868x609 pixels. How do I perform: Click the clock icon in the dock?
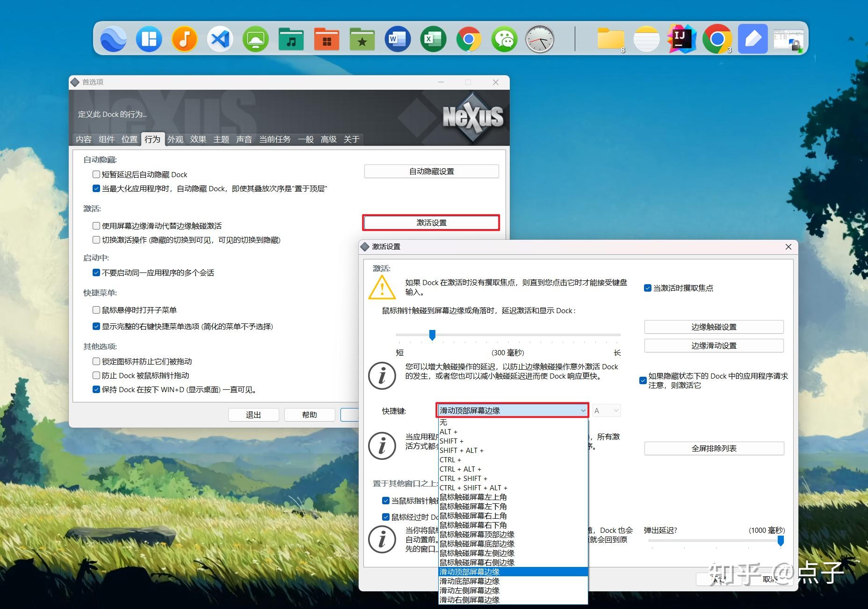(x=539, y=39)
